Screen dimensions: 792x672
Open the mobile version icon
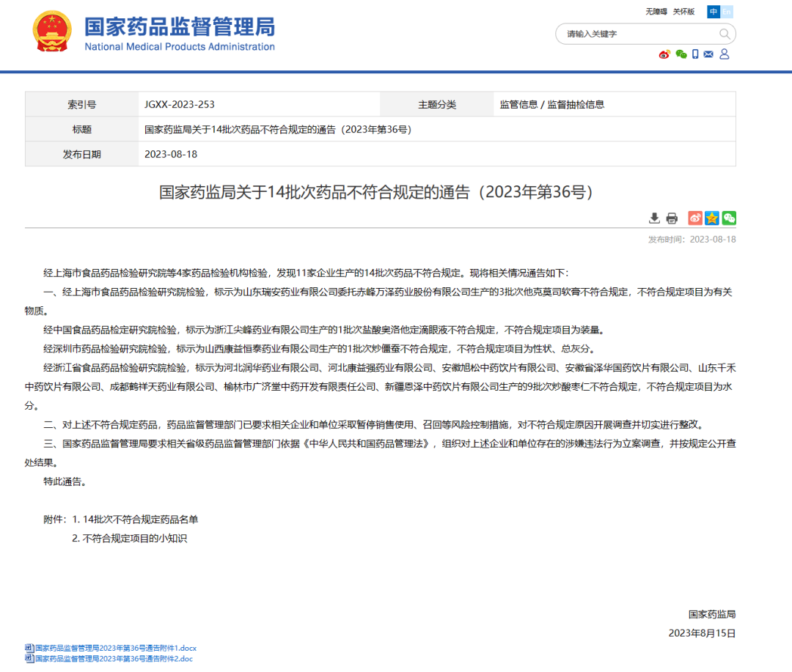695,53
